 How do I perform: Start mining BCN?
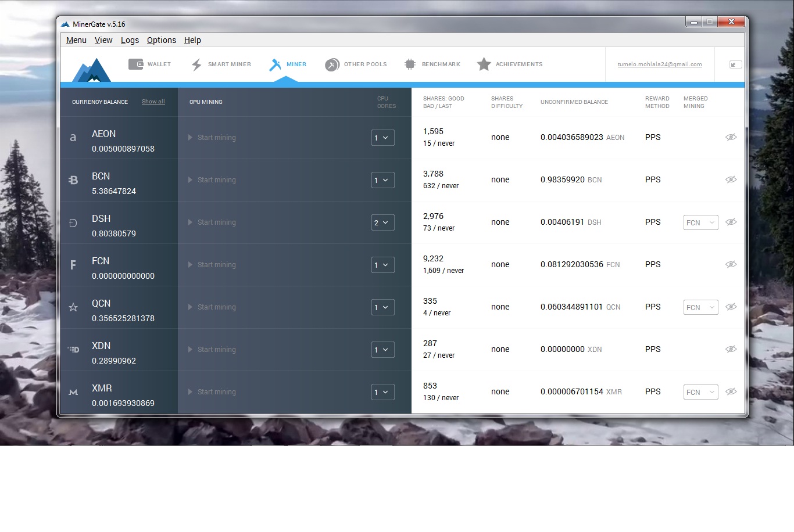click(212, 180)
